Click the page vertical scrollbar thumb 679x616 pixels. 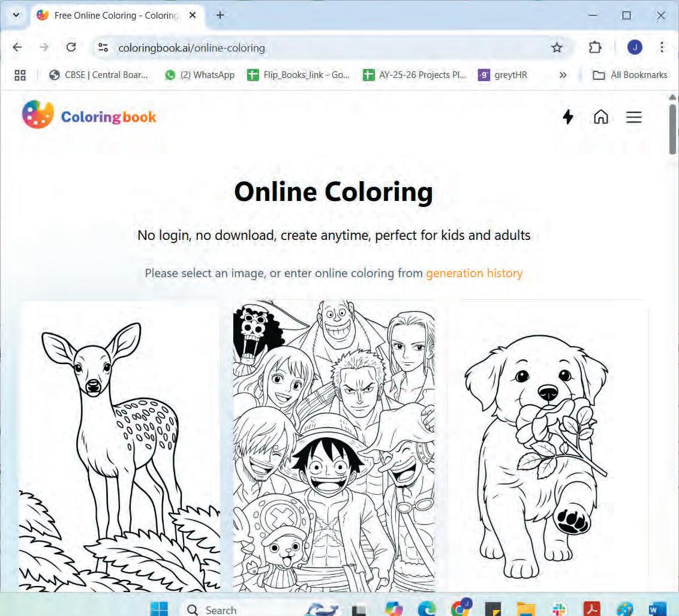click(672, 128)
